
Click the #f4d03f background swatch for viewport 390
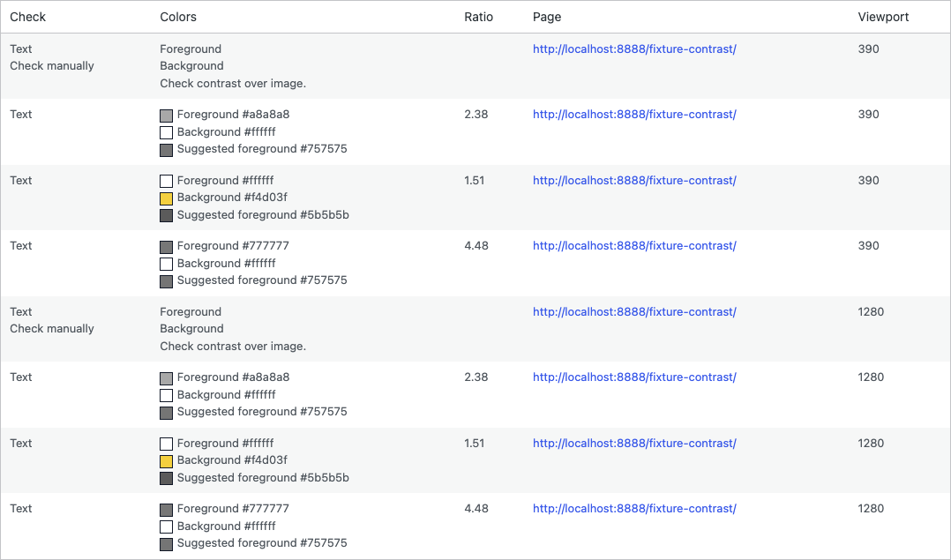click(x=166, y=198)
